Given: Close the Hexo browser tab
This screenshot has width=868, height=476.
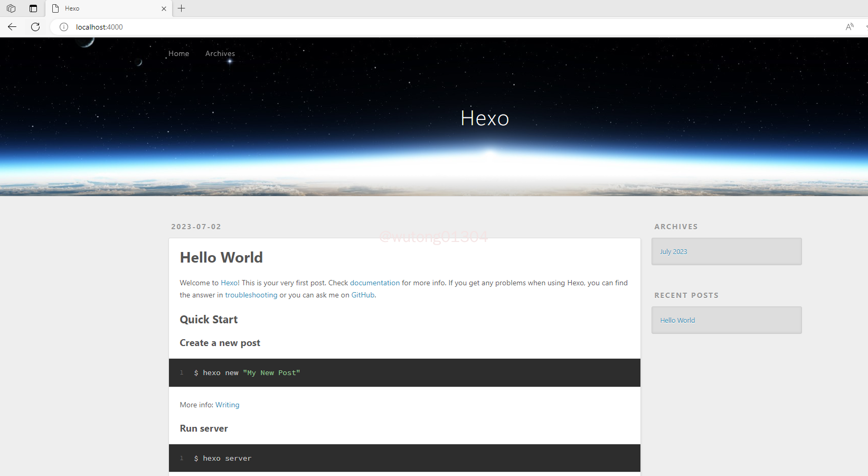Looking at the screenshot, I should (164, 8).
